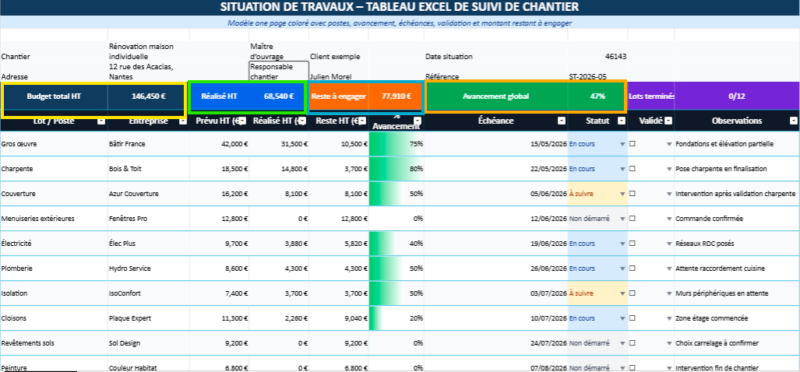This screenshot has width=800, height=372.
Task: Select the Reste à engager value 77,910 €
Action: (396, 96)
